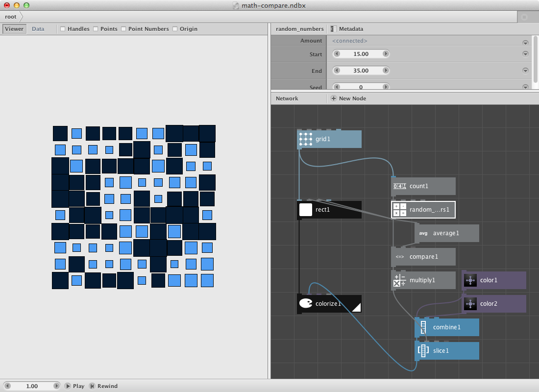Enable the Origin checkbox
This screenshot has height=392, width=539.
click(175, 29)
